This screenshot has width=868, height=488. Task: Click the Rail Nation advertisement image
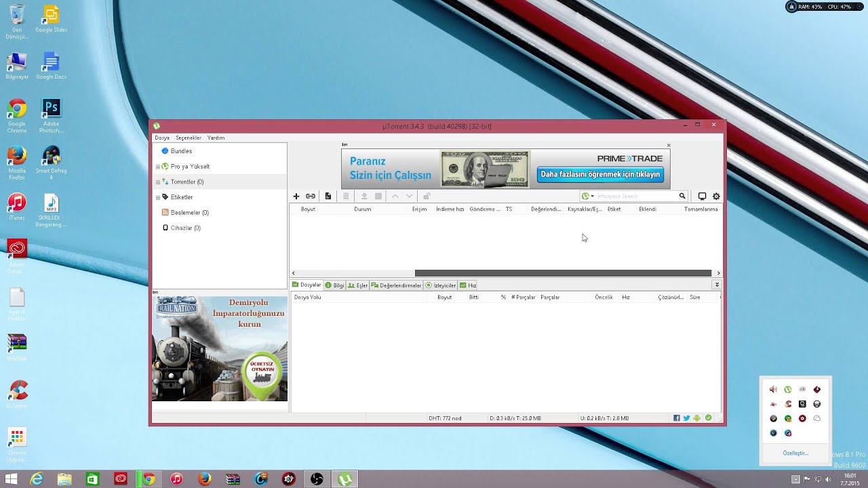[x=220, y=348]
